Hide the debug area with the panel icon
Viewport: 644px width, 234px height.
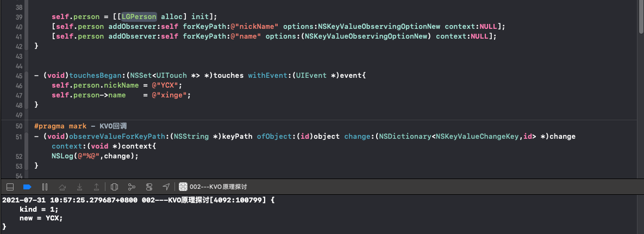point(10,187)
